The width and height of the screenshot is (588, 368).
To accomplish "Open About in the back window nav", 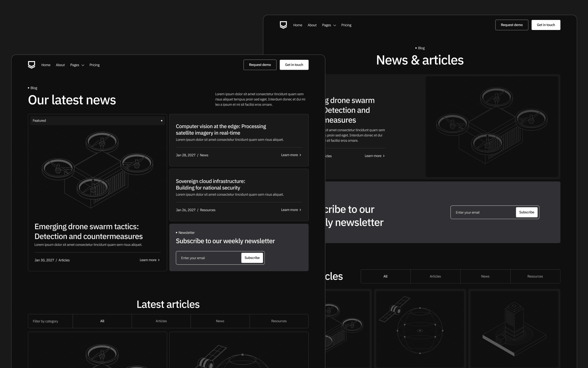I will tap(312, 25).
